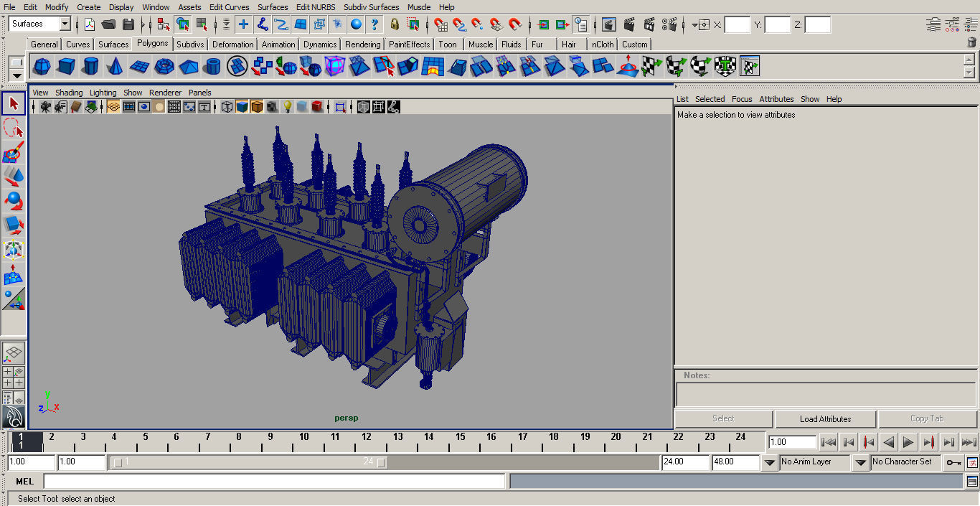Expand the selection mask collapse arrow
This screenshot has height=506, width=980.
click(226, 24)
